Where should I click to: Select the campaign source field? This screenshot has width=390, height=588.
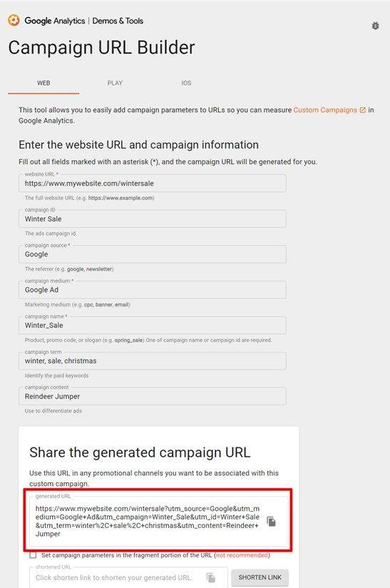point(153,254)
